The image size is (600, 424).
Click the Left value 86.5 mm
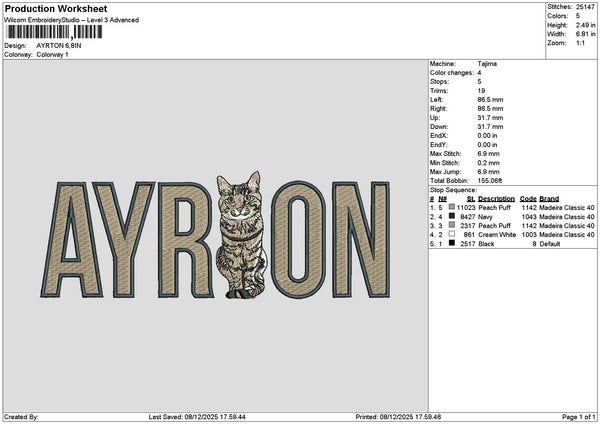point(490,100)
